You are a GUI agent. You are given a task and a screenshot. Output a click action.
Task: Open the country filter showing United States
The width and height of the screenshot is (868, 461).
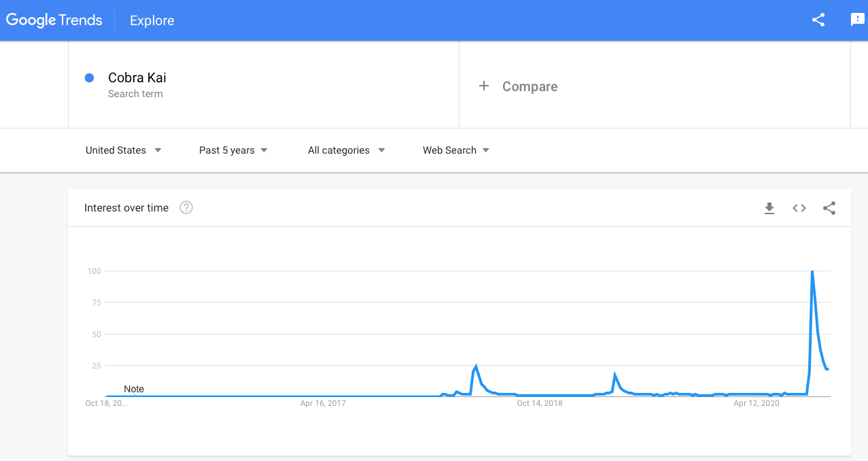click(123, 150)
